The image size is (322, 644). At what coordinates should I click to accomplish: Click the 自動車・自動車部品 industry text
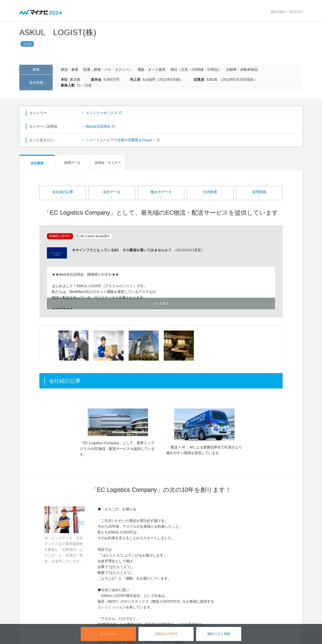click(242, 70)
